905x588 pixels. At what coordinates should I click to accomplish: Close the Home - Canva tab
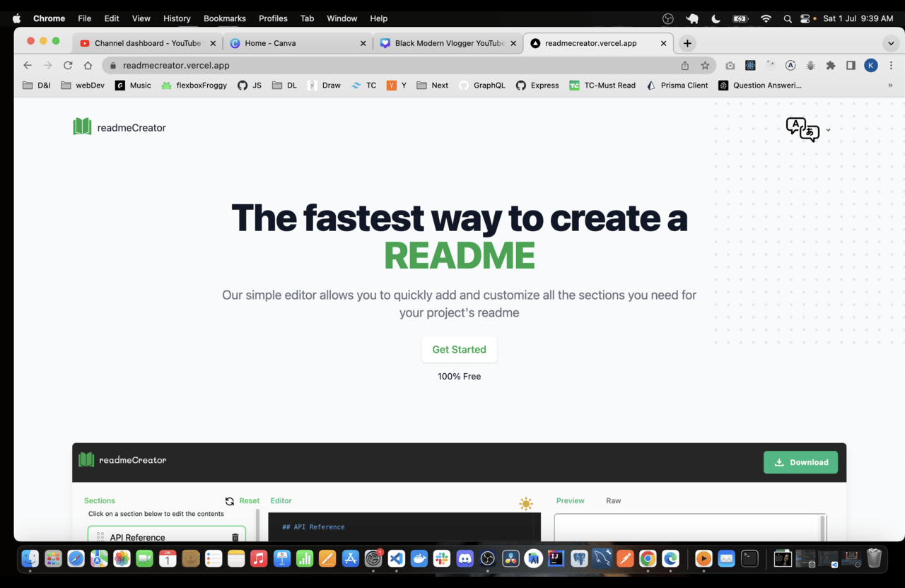point(363,43)
